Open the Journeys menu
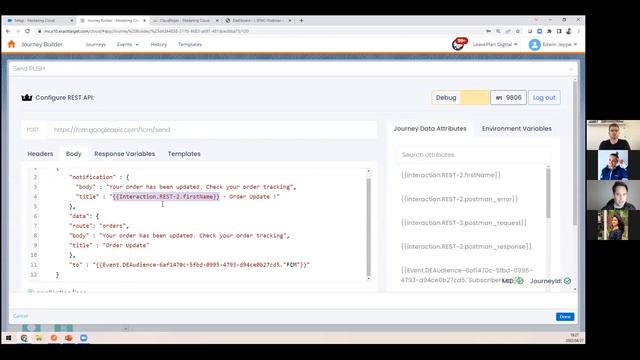 (96, 44)
